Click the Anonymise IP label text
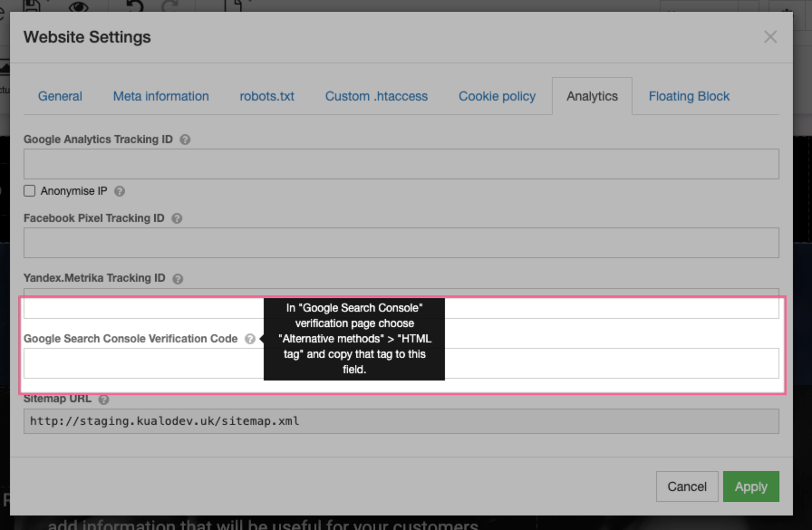This screenshot has height=530, width=812. pyautogui.click(x=74, y=191)
